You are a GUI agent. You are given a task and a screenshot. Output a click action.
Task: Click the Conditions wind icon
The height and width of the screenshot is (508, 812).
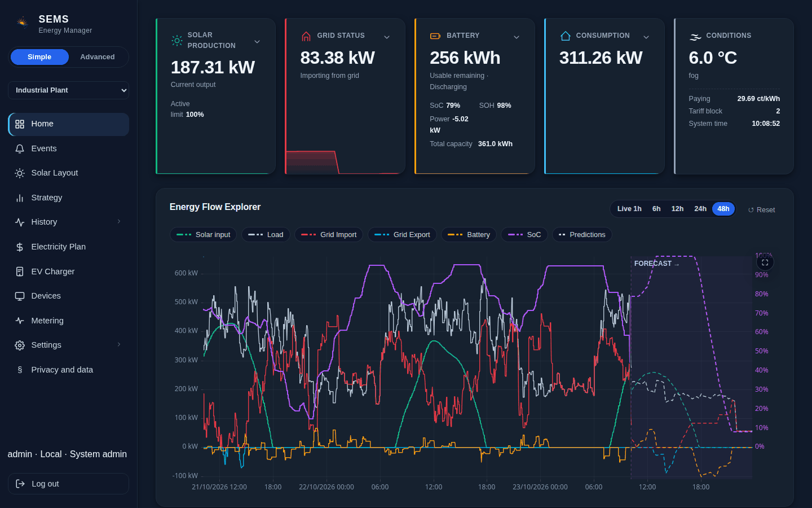click(x=695, y=37)
